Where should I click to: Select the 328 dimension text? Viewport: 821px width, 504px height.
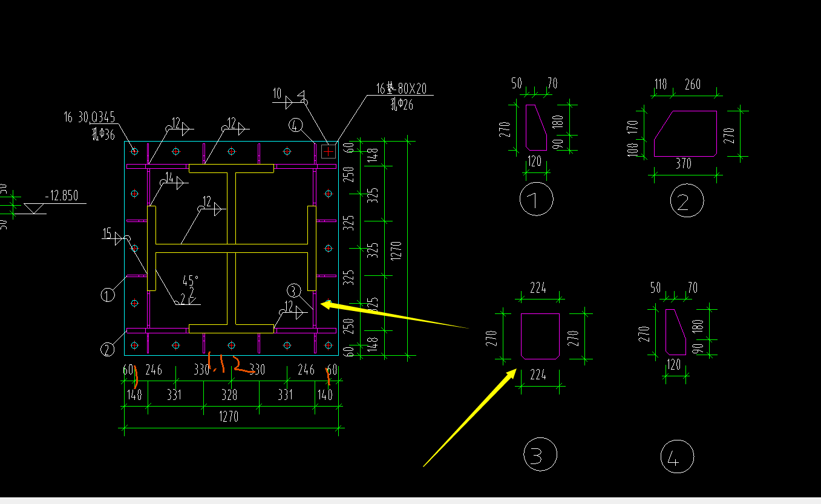229,395
